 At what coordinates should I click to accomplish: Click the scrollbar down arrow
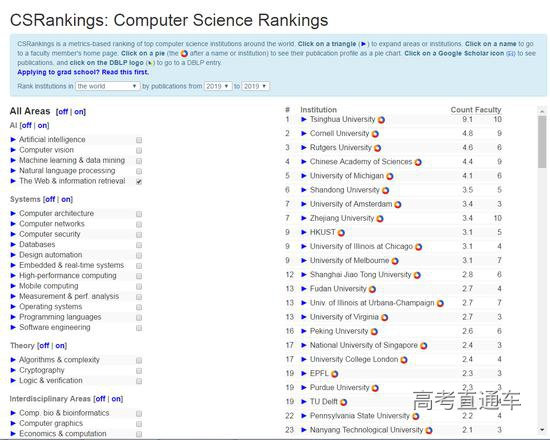(542, 429)
